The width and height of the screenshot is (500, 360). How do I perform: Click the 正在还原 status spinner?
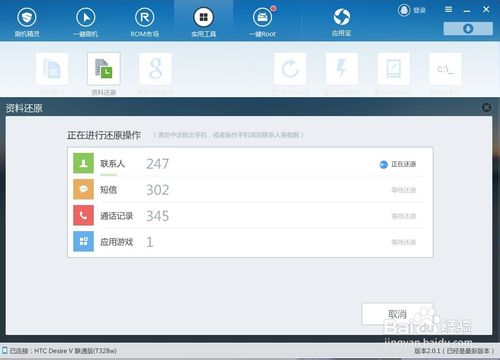click(384, 164)
